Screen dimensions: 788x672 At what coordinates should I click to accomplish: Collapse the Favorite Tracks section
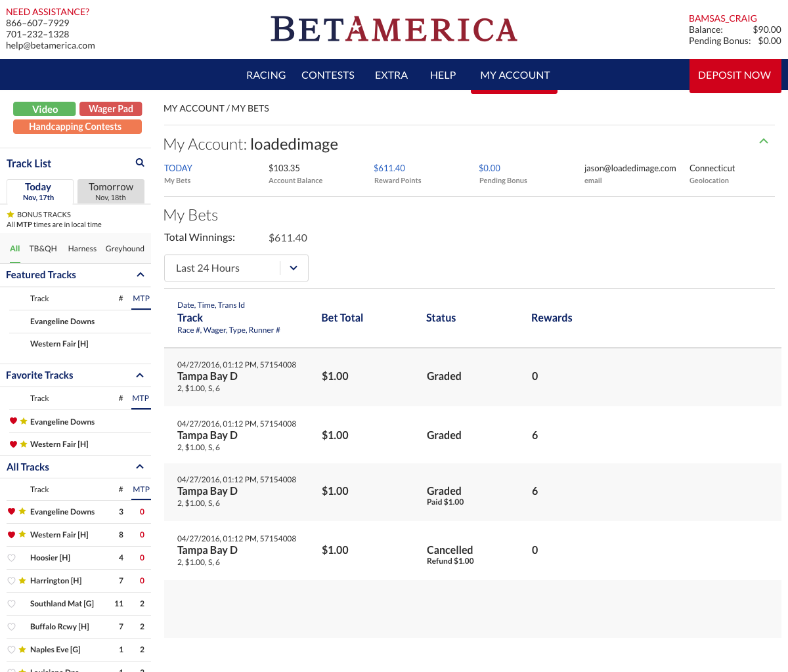pyautogui.click(x=140, y=375)
